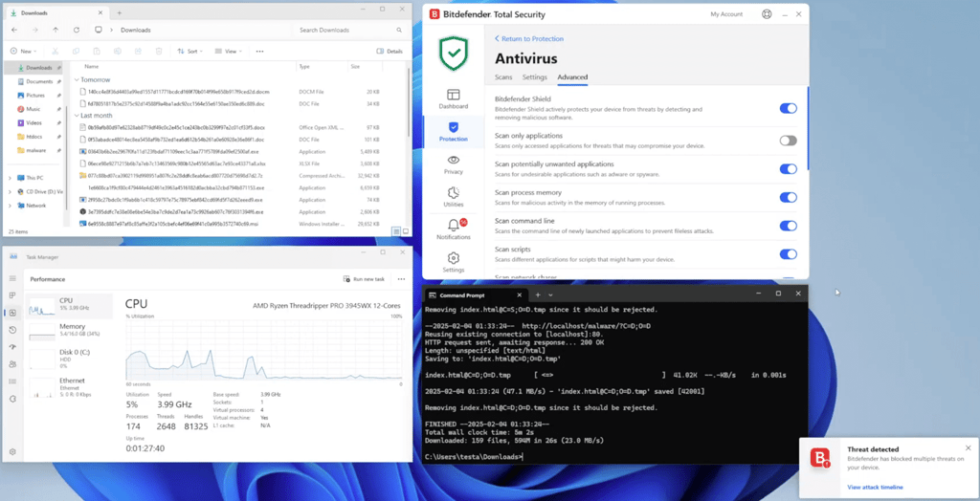Image resolution: width=980 pixels, height=501 pixels.
Task: Click Search Downloads field
Action: [x=350, y=30]
